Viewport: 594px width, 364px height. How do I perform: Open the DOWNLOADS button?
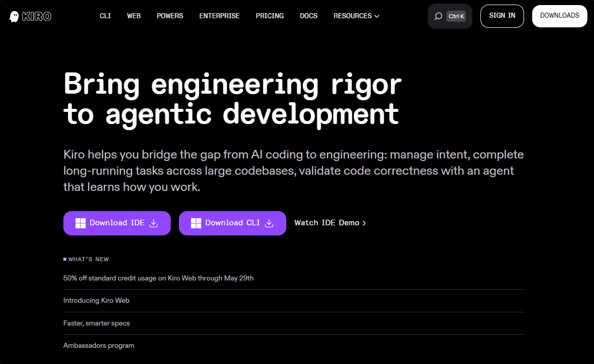pos(560,16)
